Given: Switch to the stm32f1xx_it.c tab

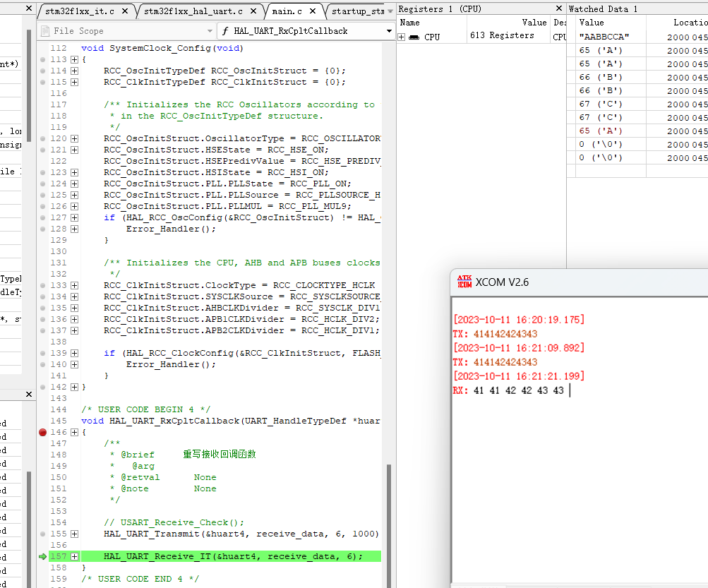Looking at the screenshot, I should (x=80, y=11).
